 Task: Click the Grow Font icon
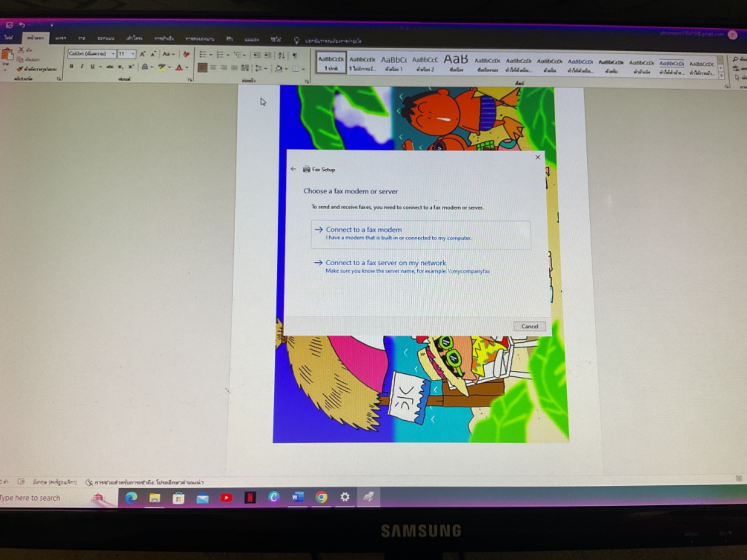(142, 54)
